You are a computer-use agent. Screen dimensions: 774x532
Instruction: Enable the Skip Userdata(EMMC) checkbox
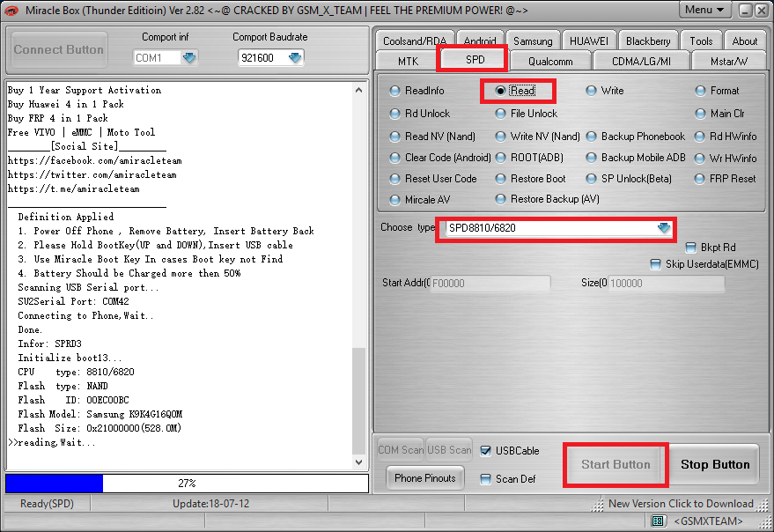pos(655,264)
